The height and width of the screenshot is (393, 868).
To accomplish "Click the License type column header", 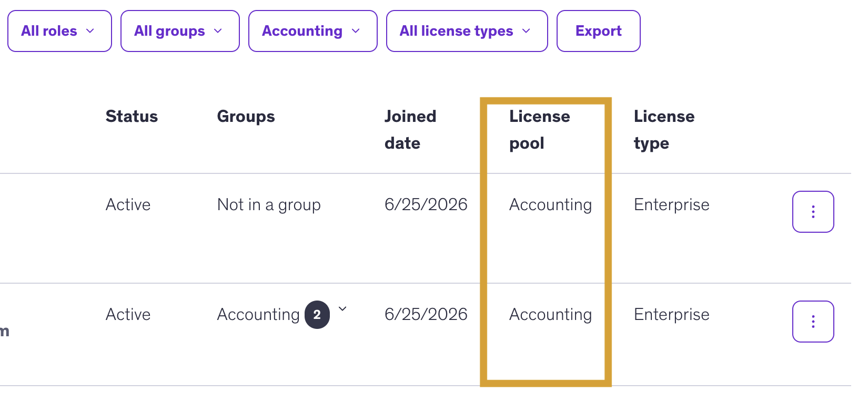I will [664, 129].
